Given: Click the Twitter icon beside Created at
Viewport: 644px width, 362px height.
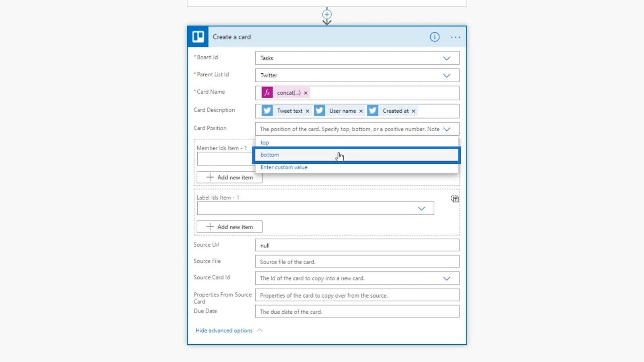Looking at the screenshot, I should (373, 111).
